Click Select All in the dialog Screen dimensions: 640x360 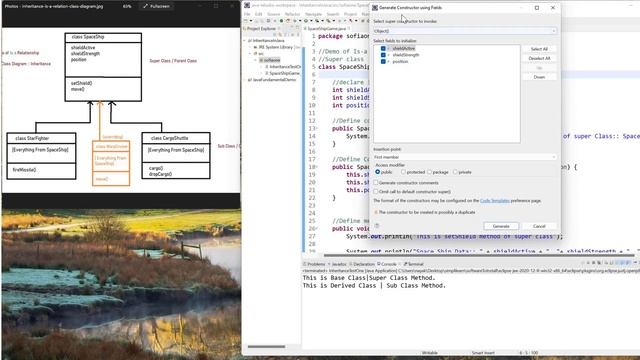[x=539, y=49]
